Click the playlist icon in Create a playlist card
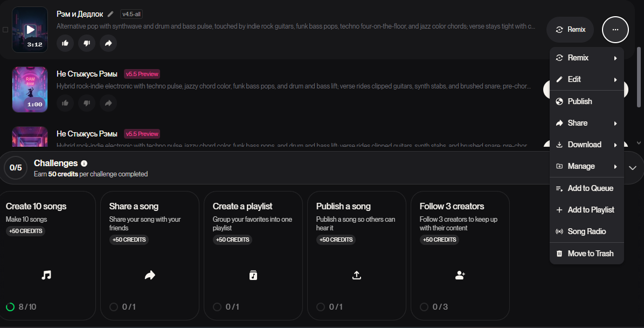This screenshot has width=644, height=328. [253, 275]
